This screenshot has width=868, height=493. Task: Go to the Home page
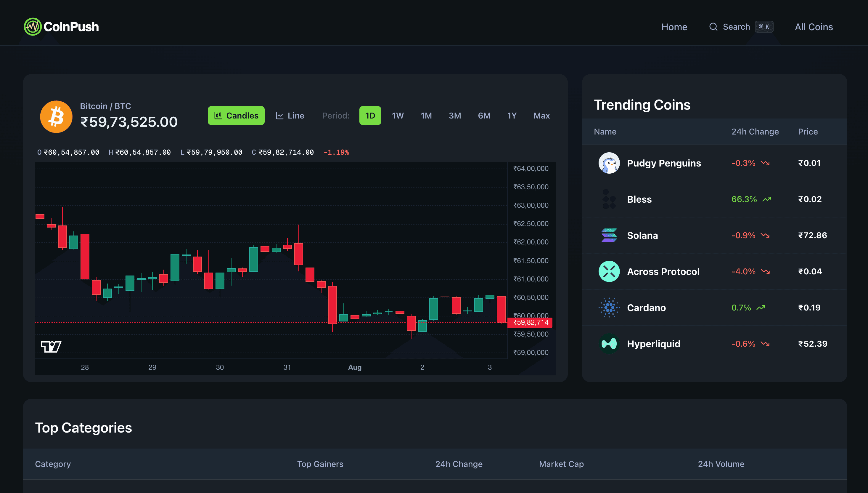tap(674, 27)
